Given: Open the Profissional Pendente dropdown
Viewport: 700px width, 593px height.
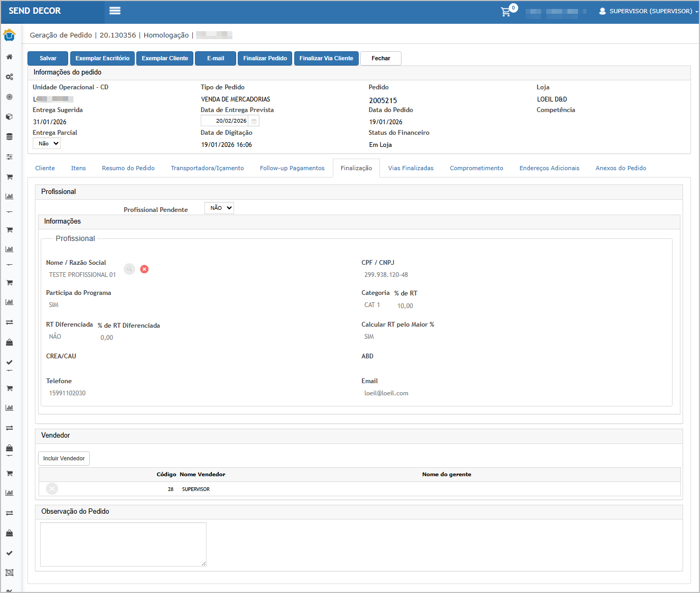Looking at the screenshot, I should coord(219,208).
